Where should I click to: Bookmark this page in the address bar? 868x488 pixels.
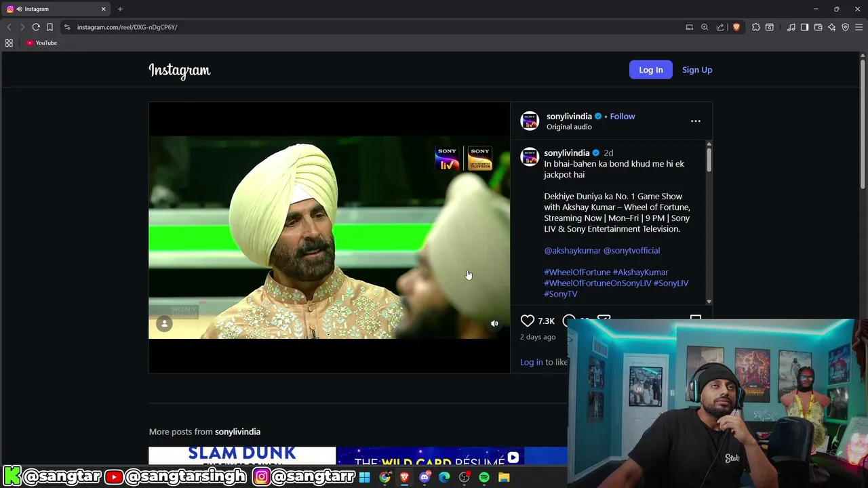50,27
